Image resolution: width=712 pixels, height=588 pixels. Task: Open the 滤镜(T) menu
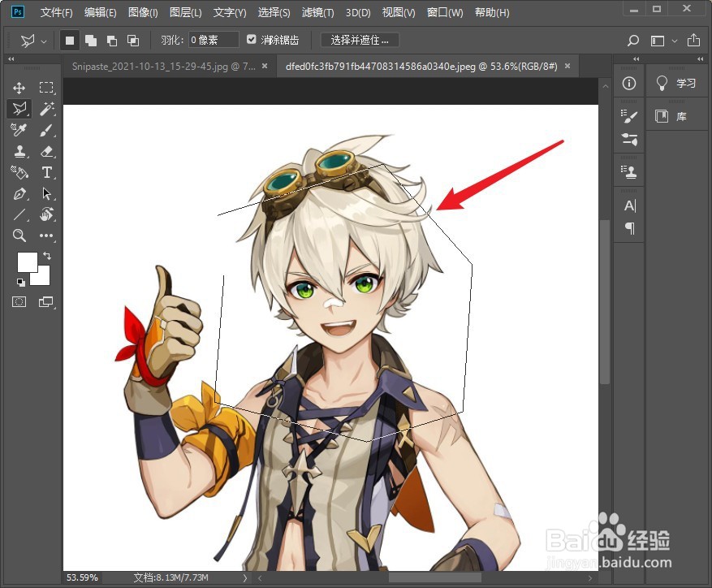click(x=318, y=13)
